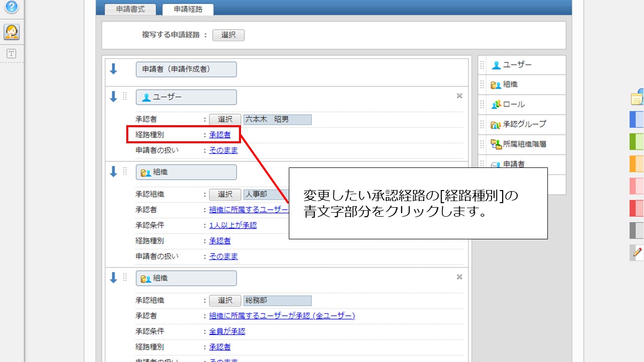The image size is (644, 362).
Task: Open the 1人以上が承認 approval condition link
Action: coord(233,225)
